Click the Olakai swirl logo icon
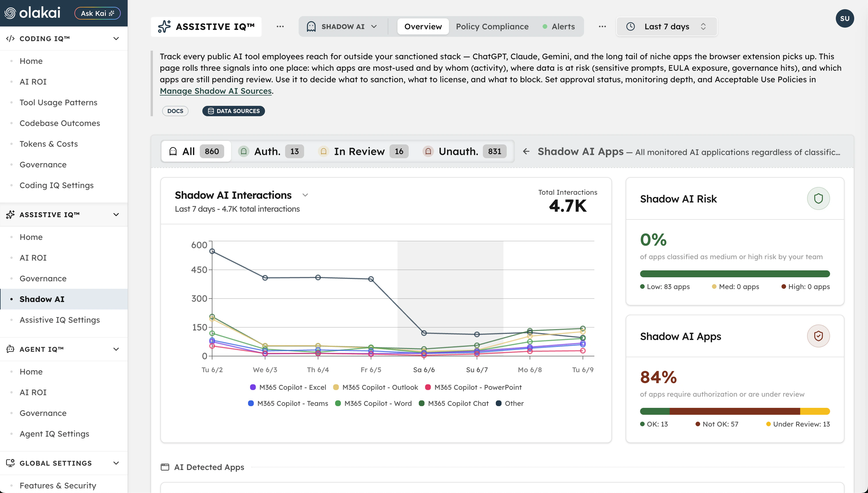The image size is (868, 493). coord(10,13)
